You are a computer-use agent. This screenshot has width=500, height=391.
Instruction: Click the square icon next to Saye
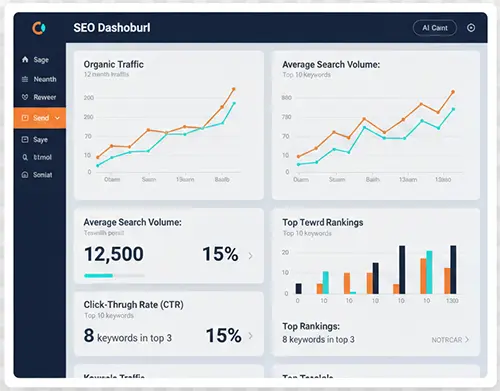point(25,139)
